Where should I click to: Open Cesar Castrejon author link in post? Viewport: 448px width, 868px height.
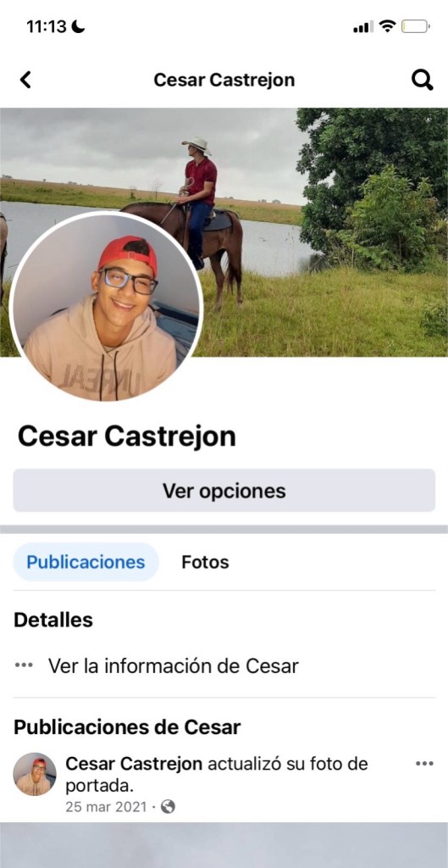click(x=134, y=764)
